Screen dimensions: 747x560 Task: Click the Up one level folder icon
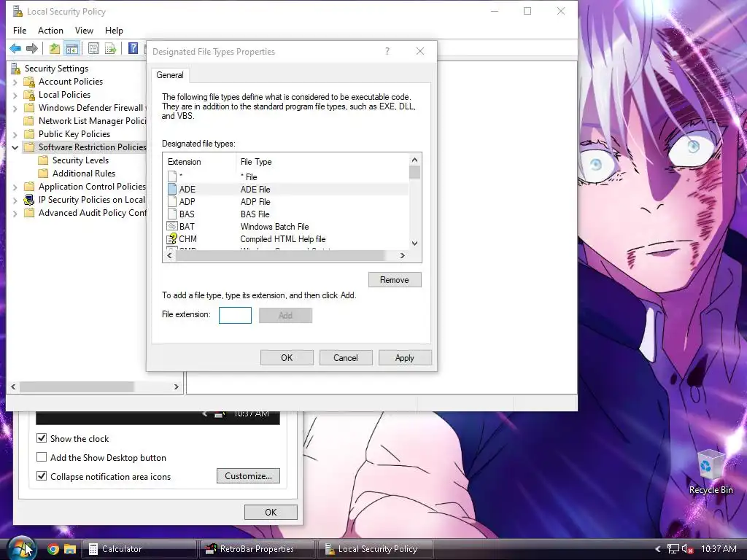pyautogui.click(x=55, y=49)
